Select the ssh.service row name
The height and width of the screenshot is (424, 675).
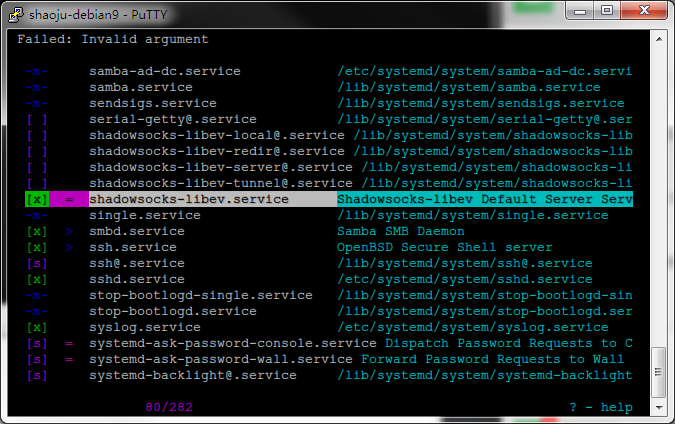[x=133, y=247]
